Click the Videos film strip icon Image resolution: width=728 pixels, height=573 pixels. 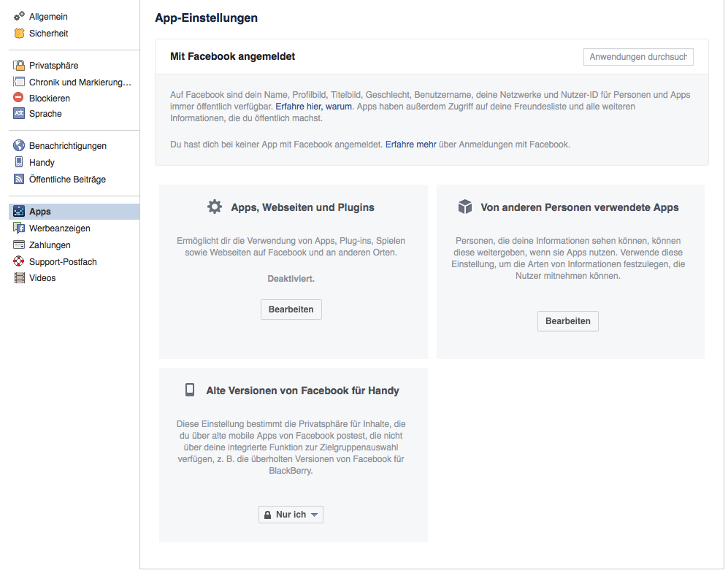click(19, 278)
